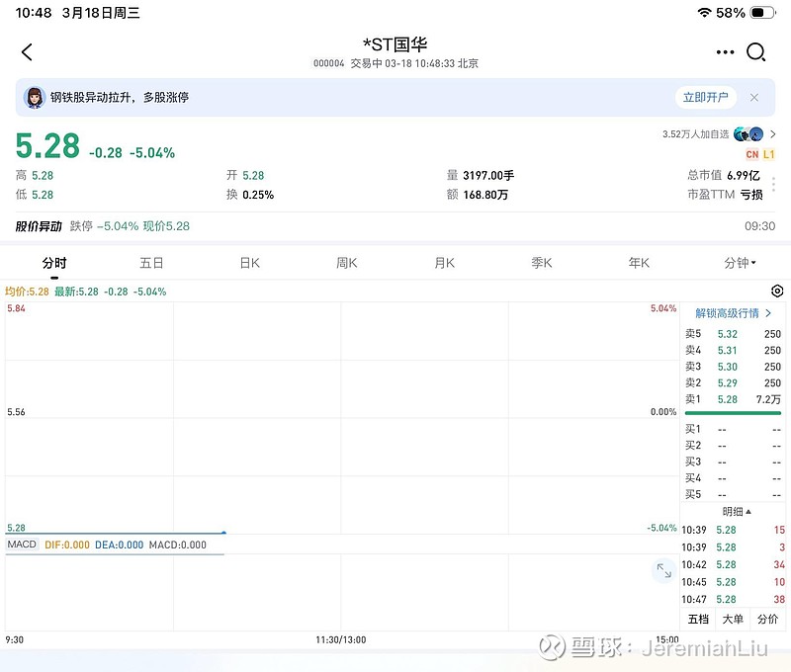Tap the back arrow icon
This screenshot has height=672, width=791.
coord(27,52)
